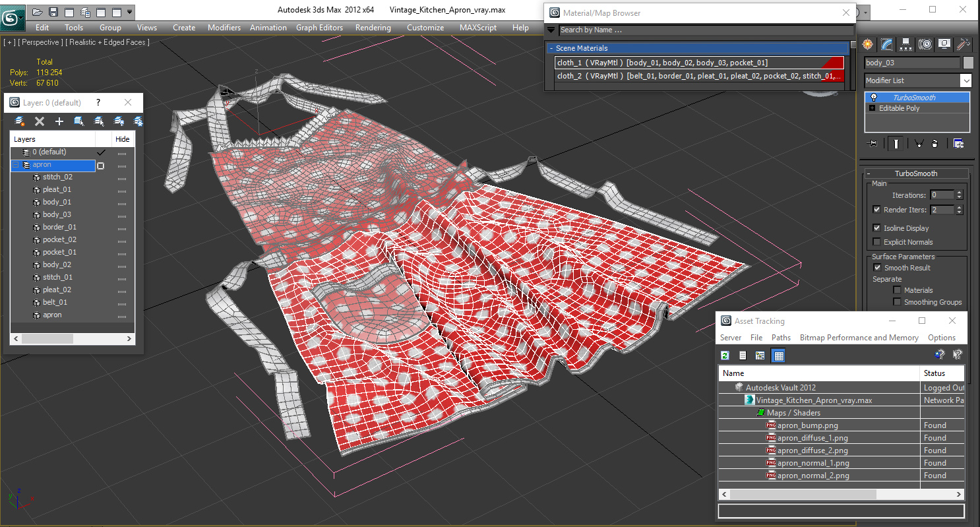Open the Hierarchy command panel tab

tap(906, 44)
